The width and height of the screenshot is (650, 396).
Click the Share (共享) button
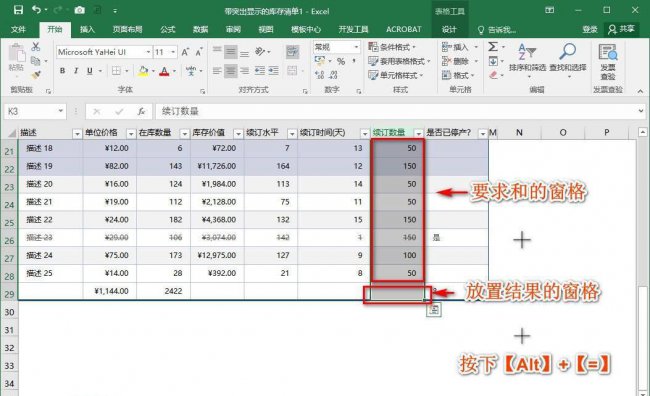(x=621, y=29)
